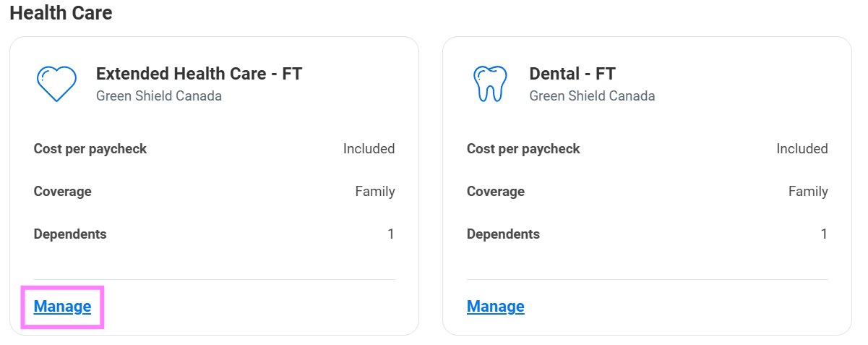The width and height of the screenshot is (868, 345).
Task: Select the Dental - FT title
Action: [572, 74]
